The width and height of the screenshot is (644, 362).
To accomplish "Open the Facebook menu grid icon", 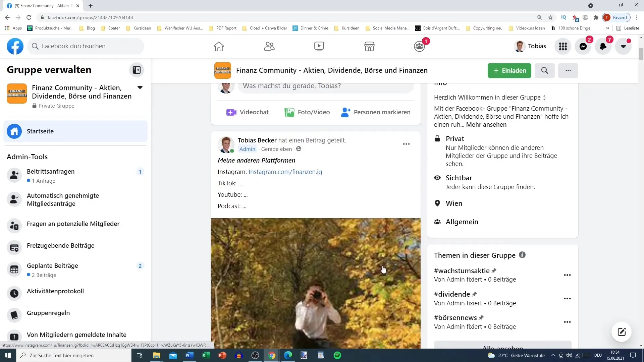I will point(563,46).
